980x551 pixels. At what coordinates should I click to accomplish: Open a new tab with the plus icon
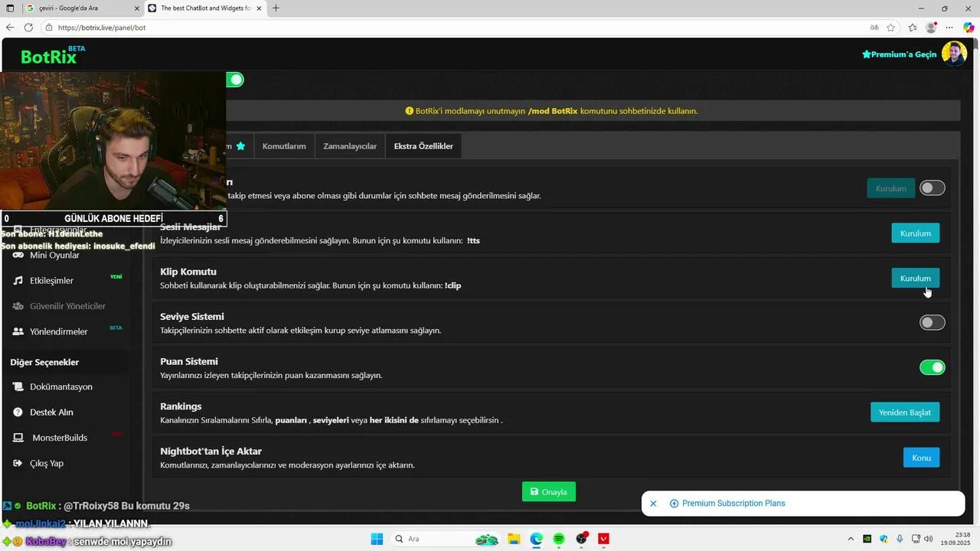(276, 8)
